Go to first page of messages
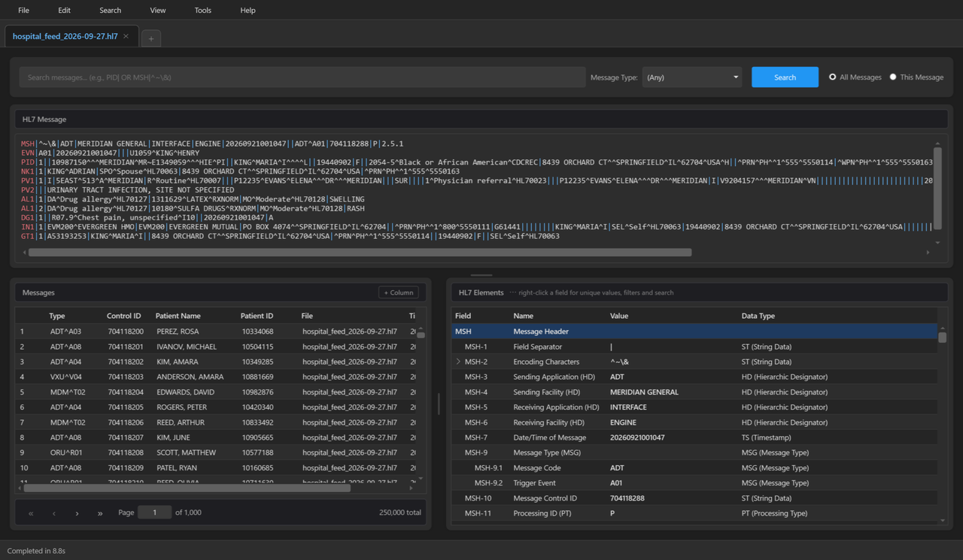Image resolution: width=963 pixels, height=560 pixels. (31, 513)
